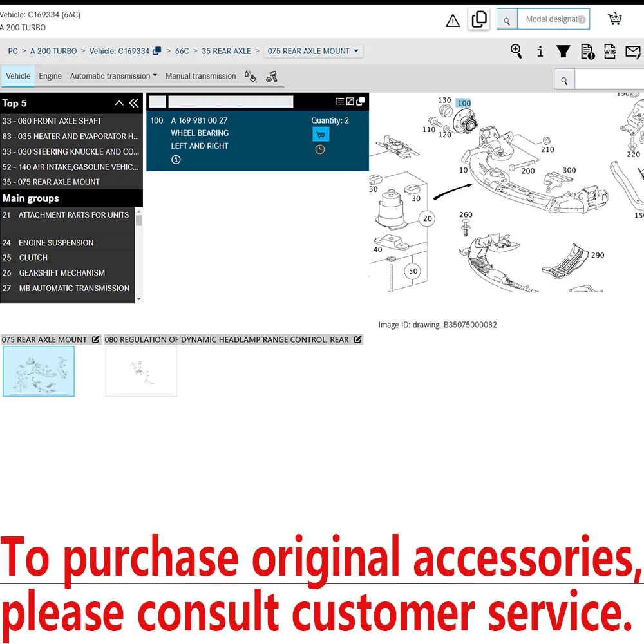644x644 pixels.
Task: Click callout 260 in the diagram
Action: coord(466,215)
